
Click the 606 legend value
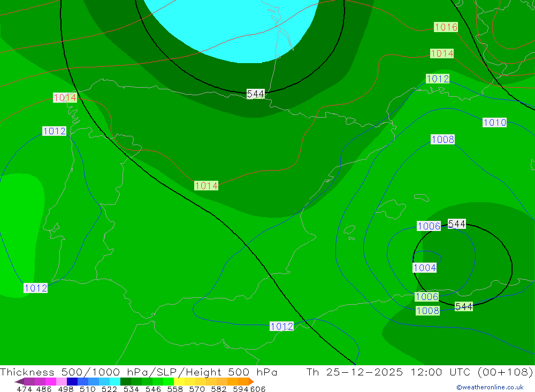point(258,389)
